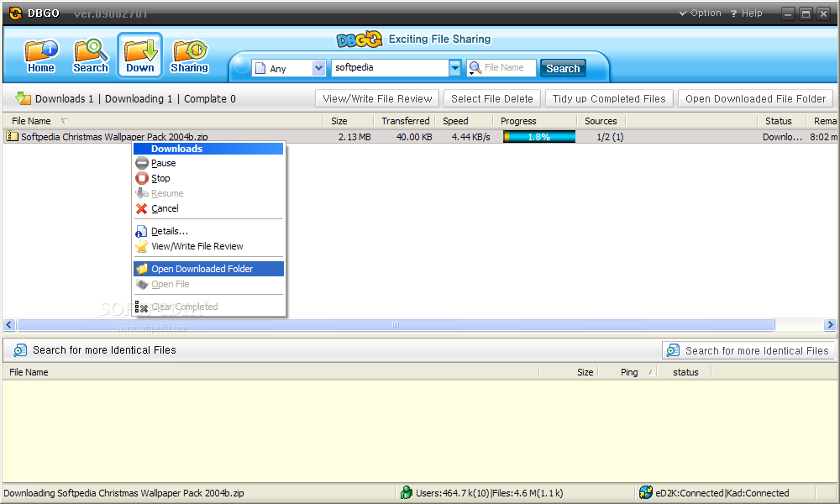This screenshot has height=504, width=840.
Task: Click the eD2K connection globe icon
Action: pos(646,492)
